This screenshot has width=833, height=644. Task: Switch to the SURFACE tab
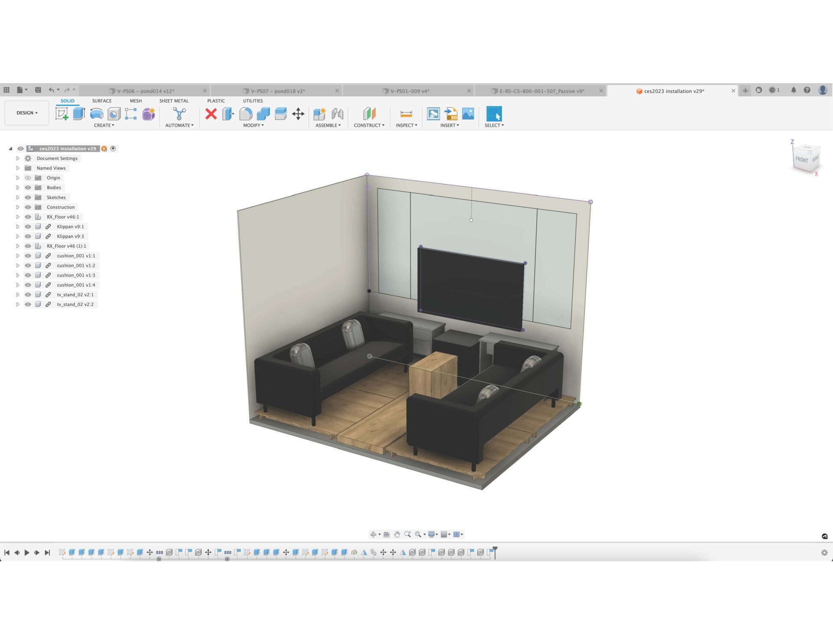[x=102, y=101]
